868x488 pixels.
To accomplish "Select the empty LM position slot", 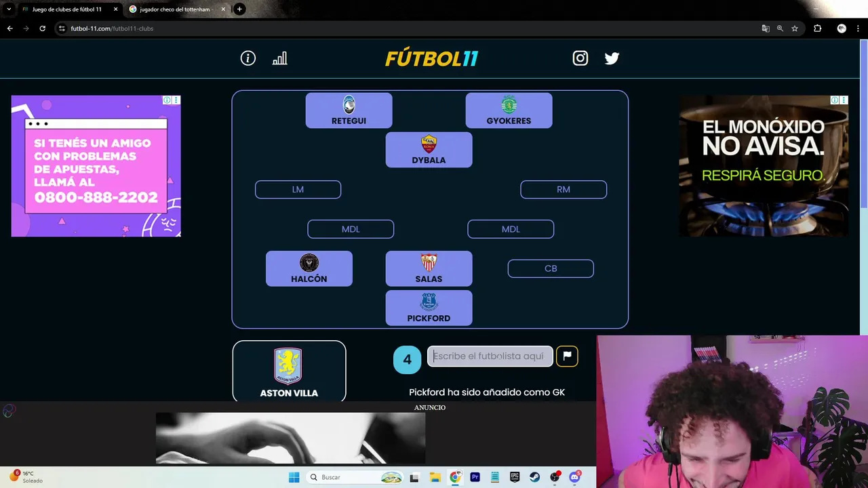I will (x=298, y=190).
